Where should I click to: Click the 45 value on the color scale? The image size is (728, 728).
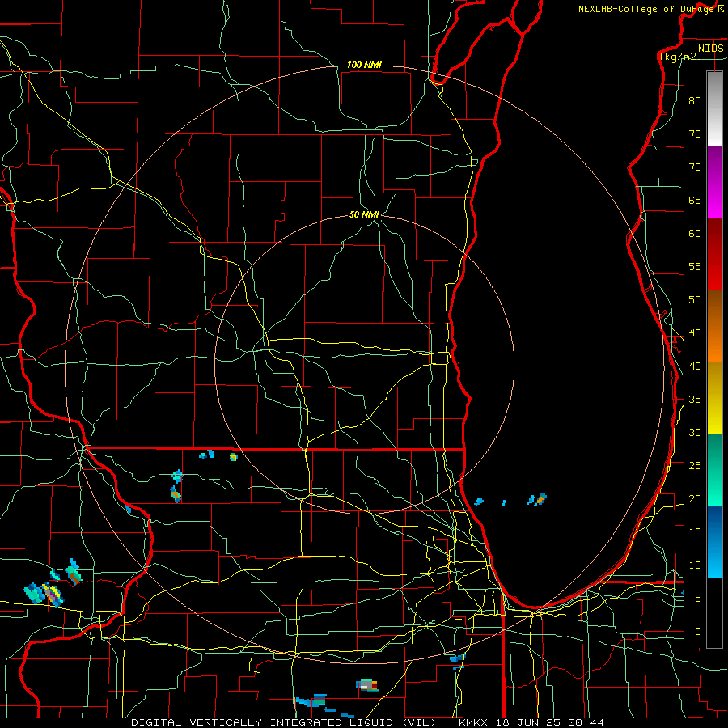[x=695, y=333]
